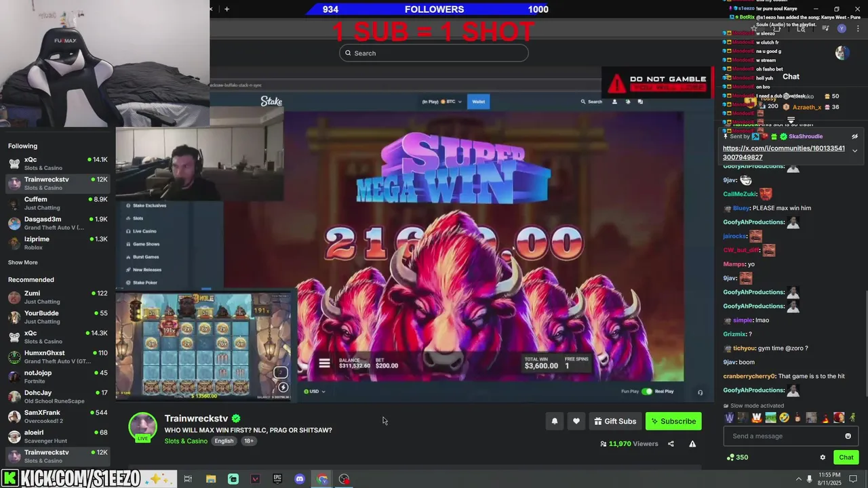The height and width of the screenshot is (488, 868).
Task: Open emoji picker in message box
Action: [848, 436]
